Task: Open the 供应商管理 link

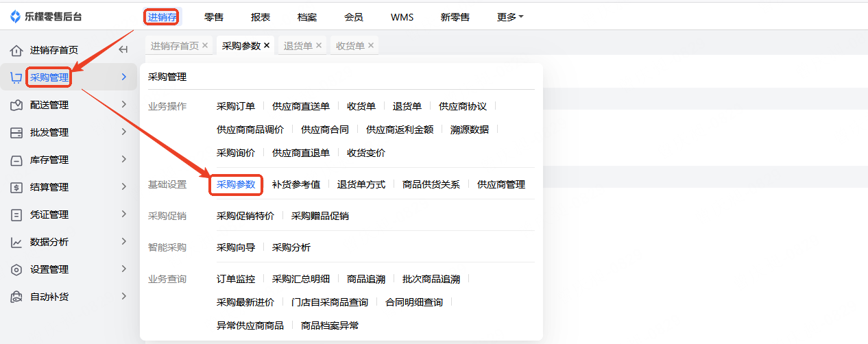Action: click(501, 184)
